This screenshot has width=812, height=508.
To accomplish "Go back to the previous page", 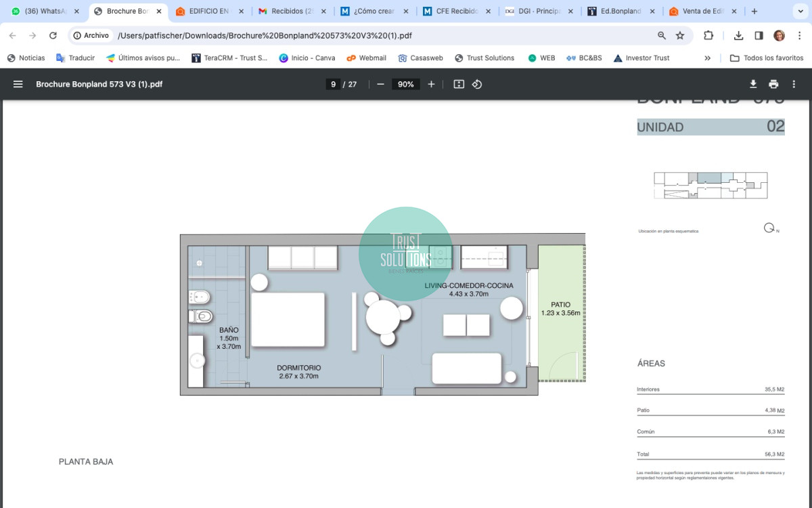I will [x=13, y=35].
